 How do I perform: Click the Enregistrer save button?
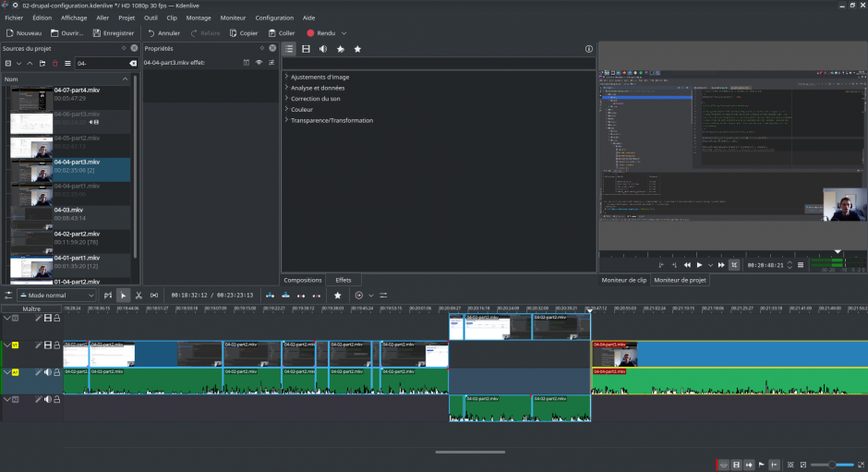pos(113,33)
